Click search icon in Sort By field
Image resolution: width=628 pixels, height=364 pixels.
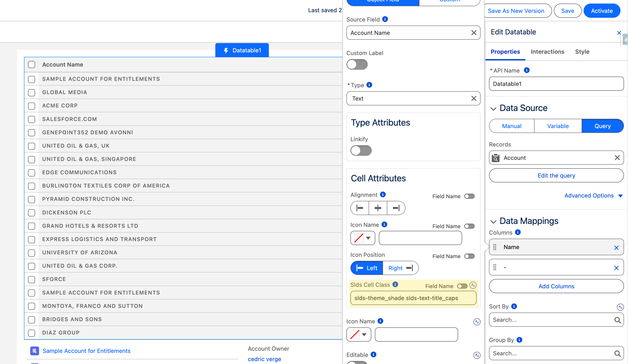[617, 320]
